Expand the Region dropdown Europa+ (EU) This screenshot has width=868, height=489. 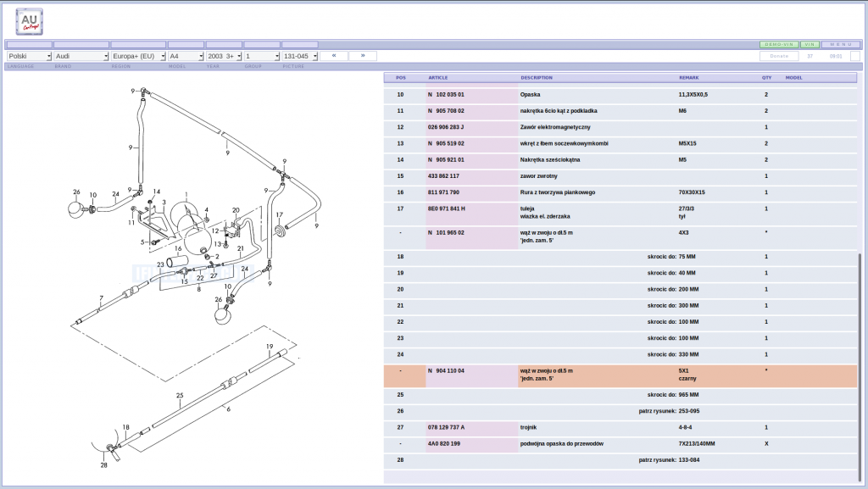coord(138,57)
